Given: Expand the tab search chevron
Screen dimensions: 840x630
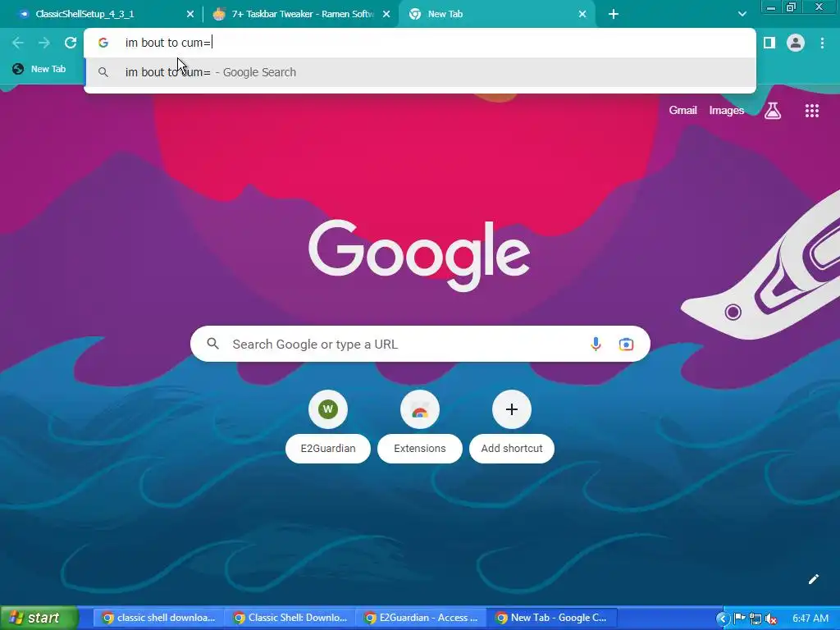Looking at the screenshot, I should tap(742, 15).
